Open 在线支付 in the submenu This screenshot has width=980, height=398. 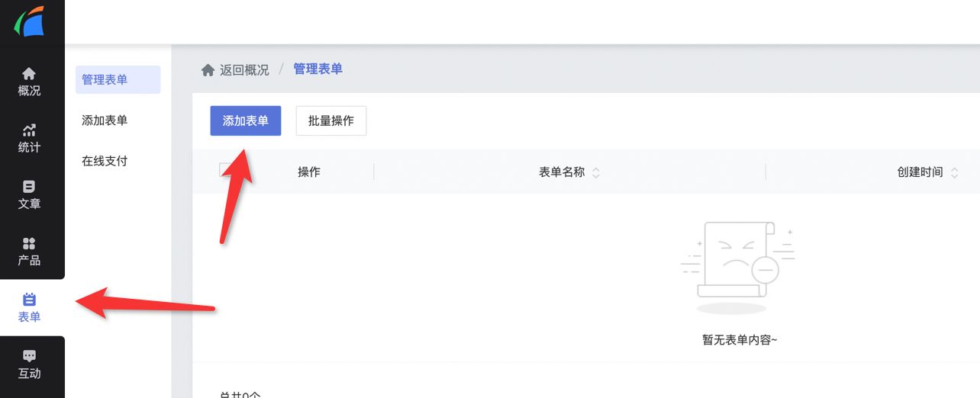[105, 161]
